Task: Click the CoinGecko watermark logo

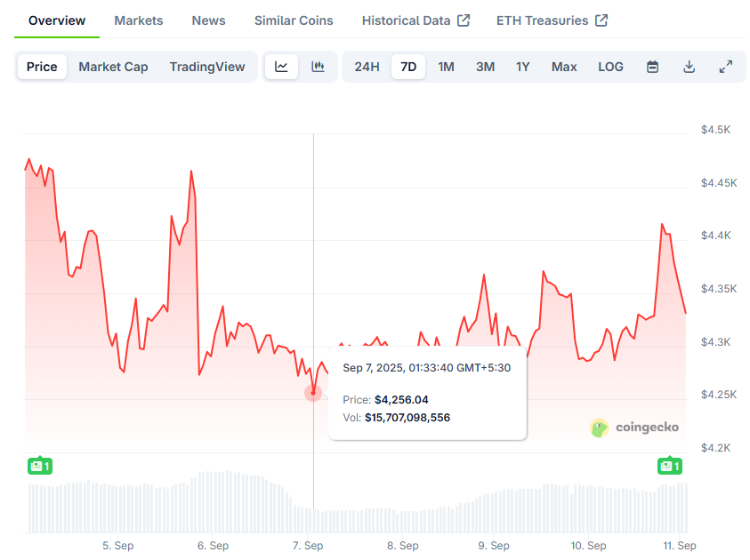Action: 634,428
